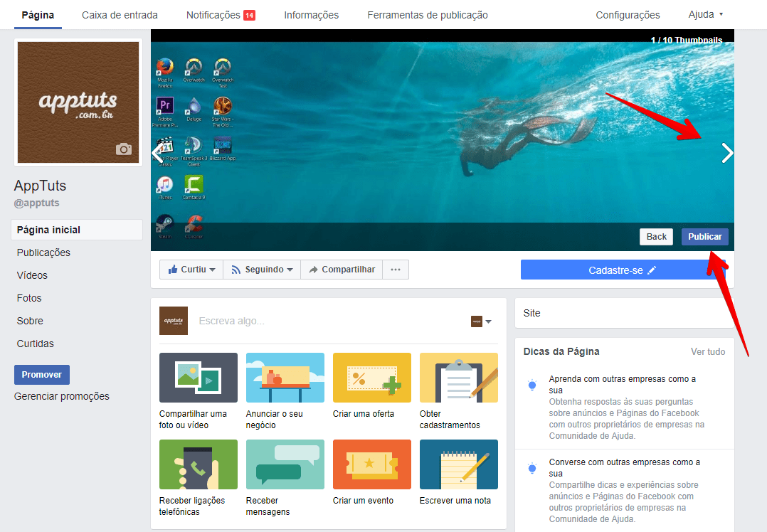The width and height of the screenshot is (767, 532).
Task: Click the Cadastre-se button
Action: pyautogui.click(x=622, y=270)
